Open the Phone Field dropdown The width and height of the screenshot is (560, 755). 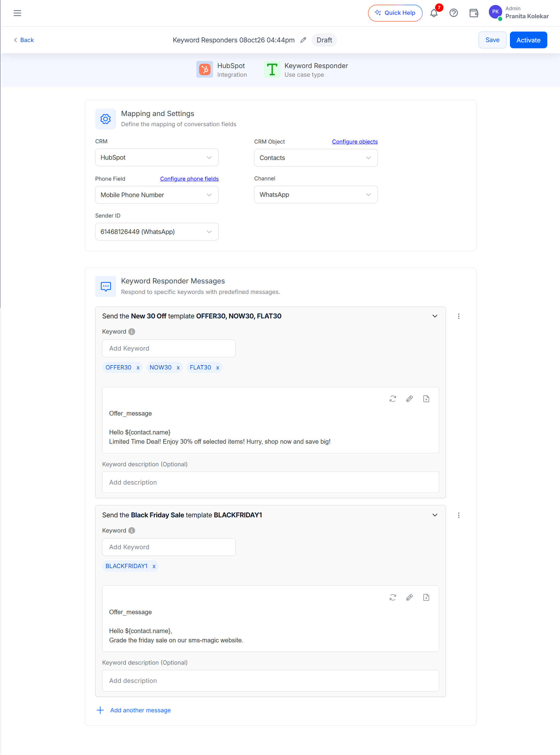[156, 195]
